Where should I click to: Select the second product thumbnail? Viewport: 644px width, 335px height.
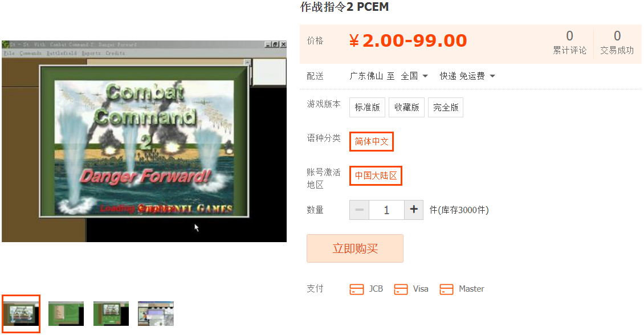66,314
